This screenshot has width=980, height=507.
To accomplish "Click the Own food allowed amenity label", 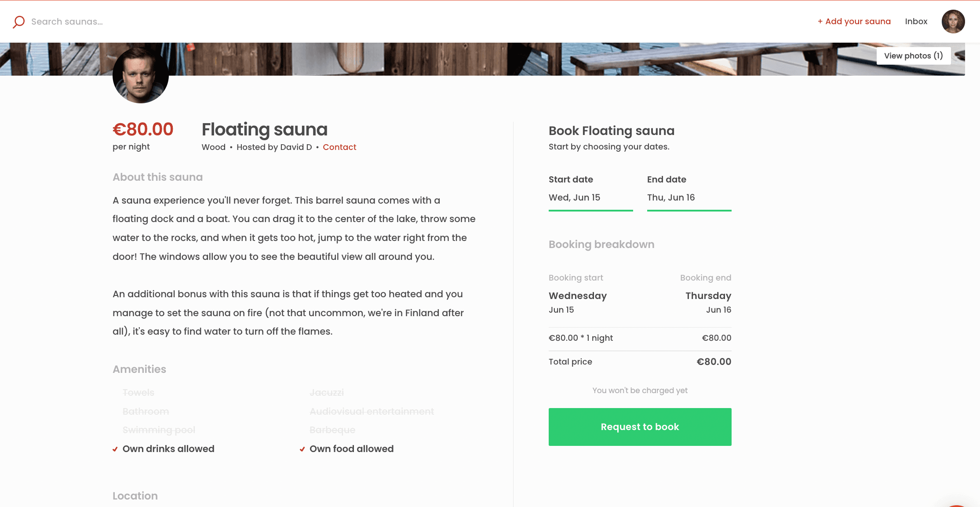I will [x=351, y=449].
